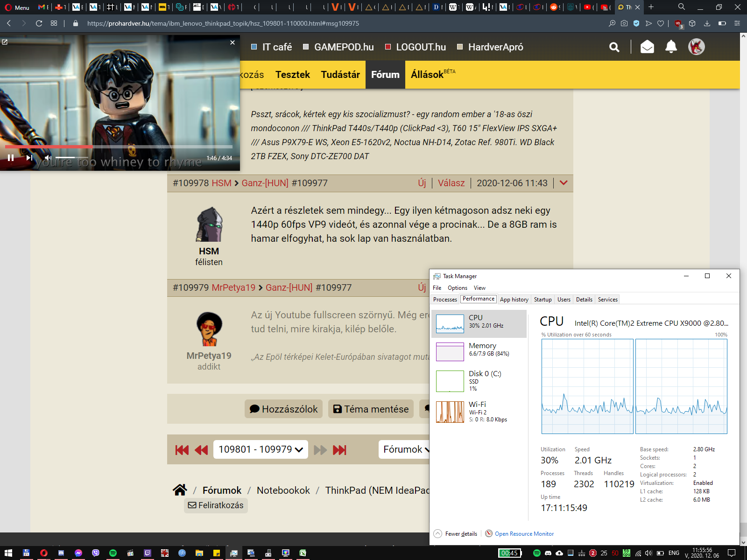This screenshot has width=747, height=560.
Task: Seek on the red video progress bar
Action: pos(119,147)
